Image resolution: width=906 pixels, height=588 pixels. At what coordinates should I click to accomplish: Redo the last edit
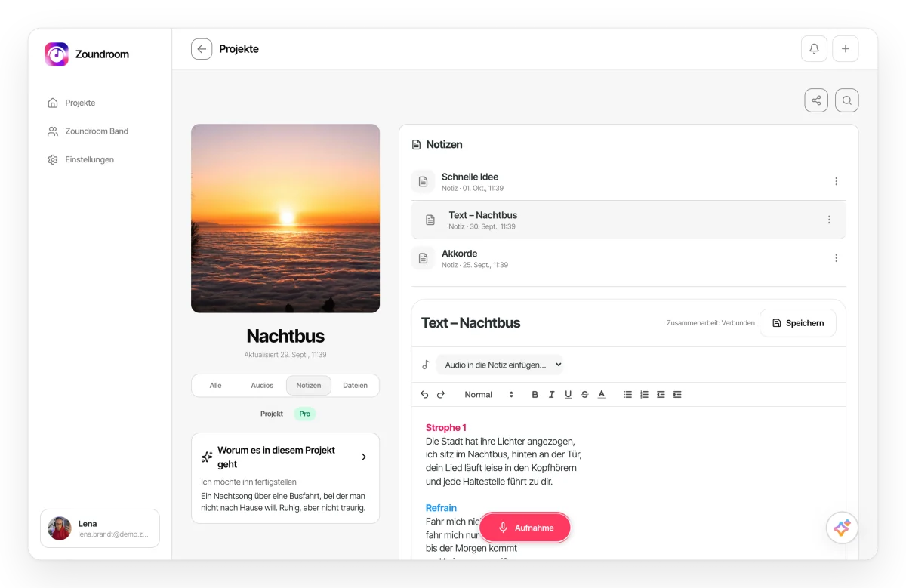click(441, 395)
